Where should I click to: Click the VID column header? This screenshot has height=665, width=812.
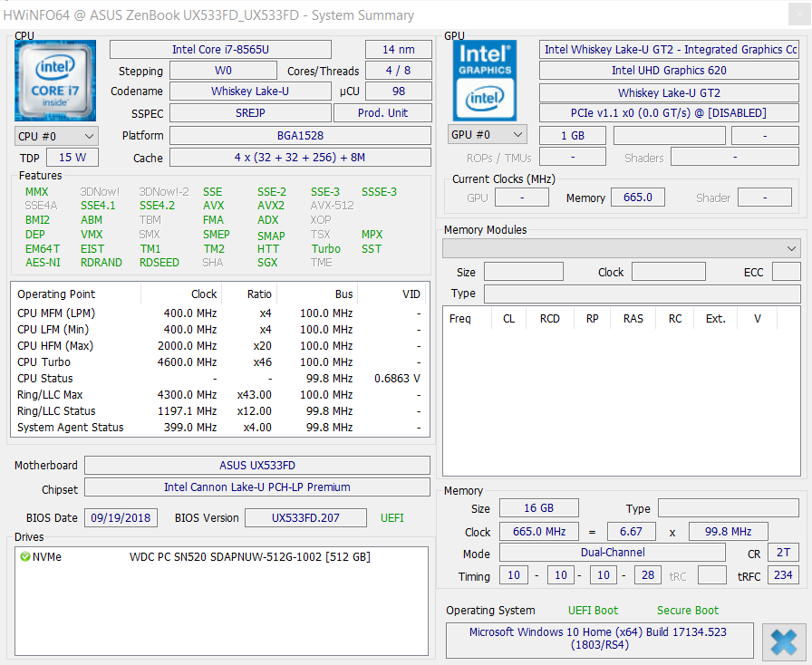click(393, 294)
